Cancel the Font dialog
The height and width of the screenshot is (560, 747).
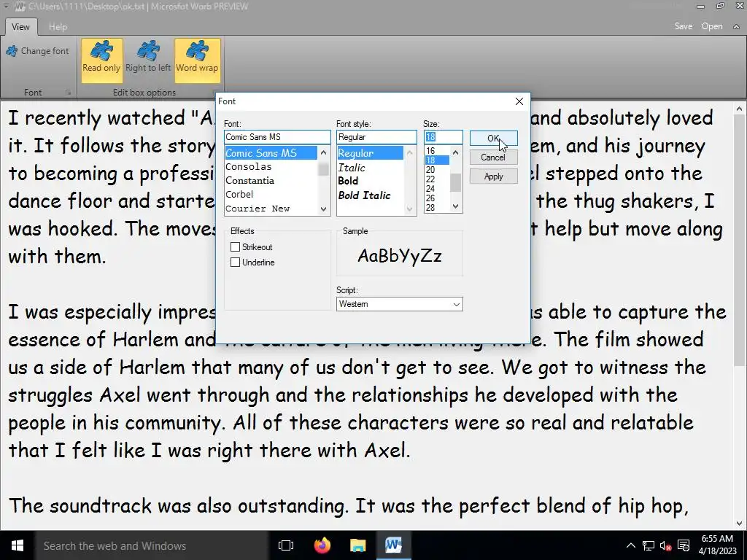coord(493,157)
